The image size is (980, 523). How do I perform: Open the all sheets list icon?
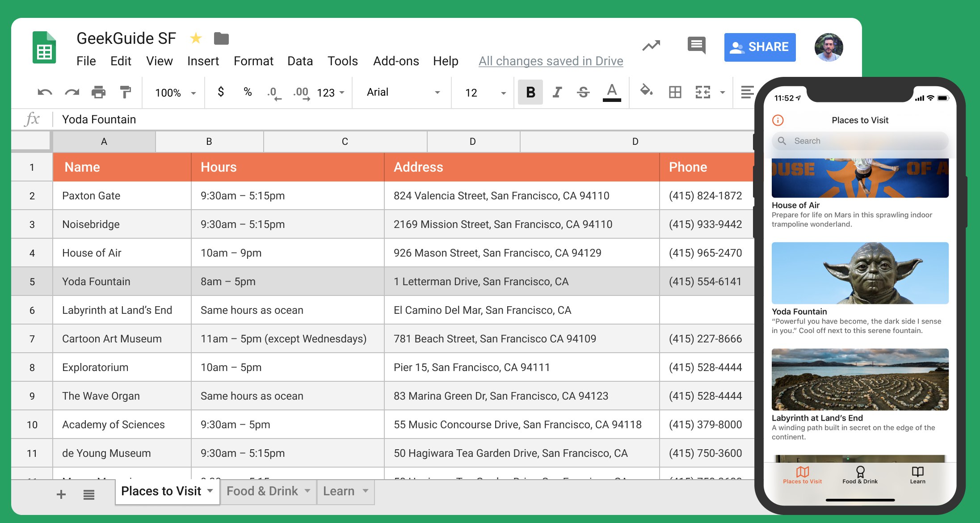[88, 494]
